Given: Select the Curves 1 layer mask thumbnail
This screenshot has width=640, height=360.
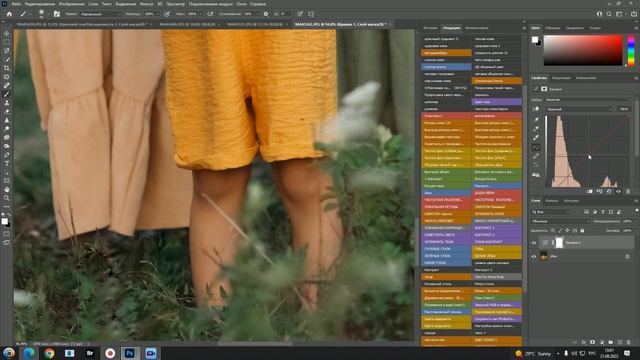Looking at the screenshot, I should pyautogui.click(x=559, y=243).
